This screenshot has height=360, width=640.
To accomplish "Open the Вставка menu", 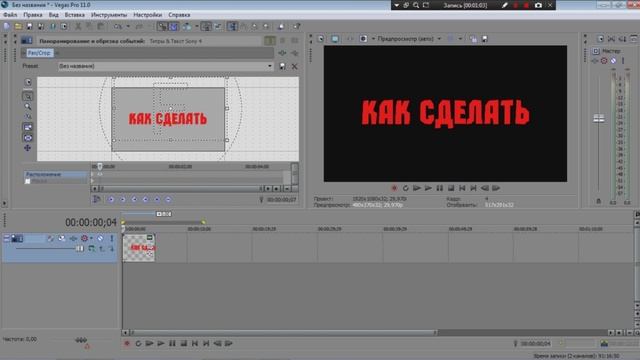I will [x=75, y=15].
